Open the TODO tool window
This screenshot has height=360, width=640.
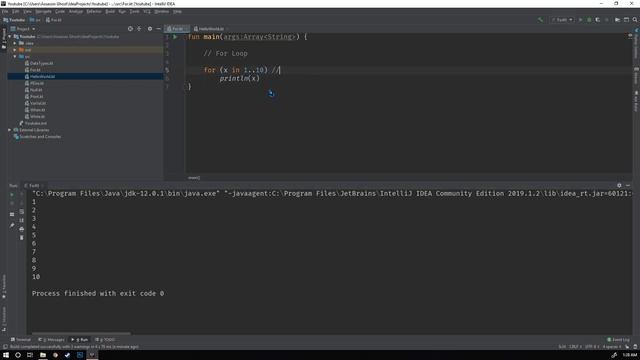coord(105,340)
